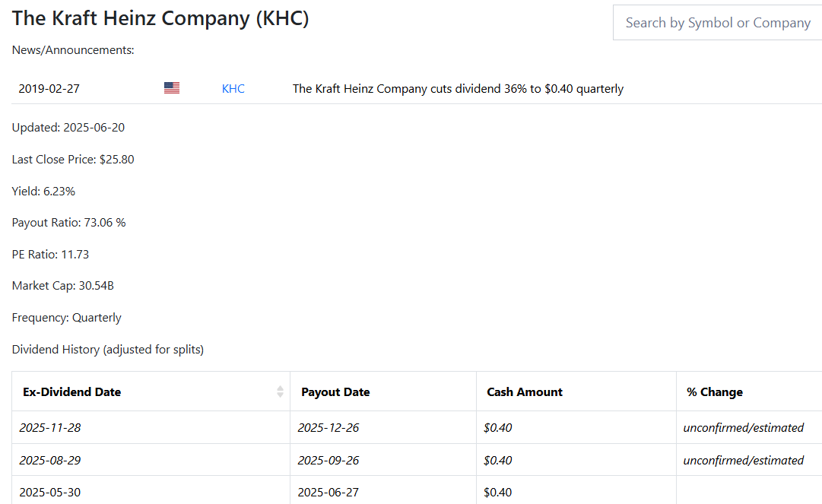Image resolution: width=822 pixels, height=504 pixels.
Task: Click the headline about cutting dividend 36%
Action: click(x=459, y=88)
